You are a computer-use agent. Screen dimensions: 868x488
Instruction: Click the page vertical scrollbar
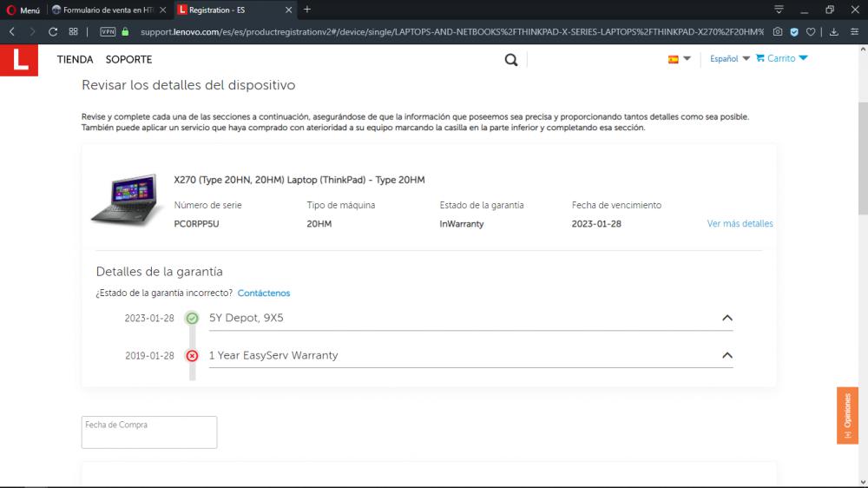click(863, 158)
